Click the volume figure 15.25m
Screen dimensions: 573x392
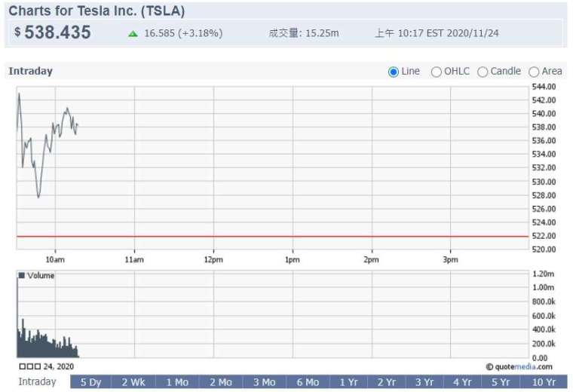coord(322,33)
